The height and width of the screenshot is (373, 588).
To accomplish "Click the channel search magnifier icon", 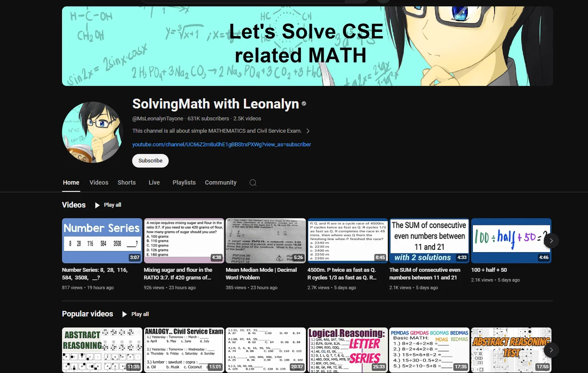I will (253, 182).
